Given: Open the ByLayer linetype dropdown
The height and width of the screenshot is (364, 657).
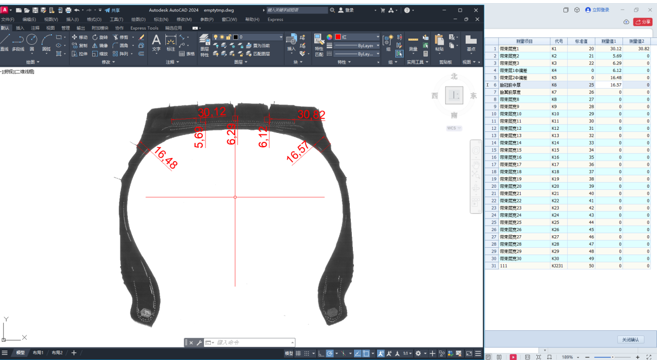Looking at the screenshot, I should (x=357, y=46).
